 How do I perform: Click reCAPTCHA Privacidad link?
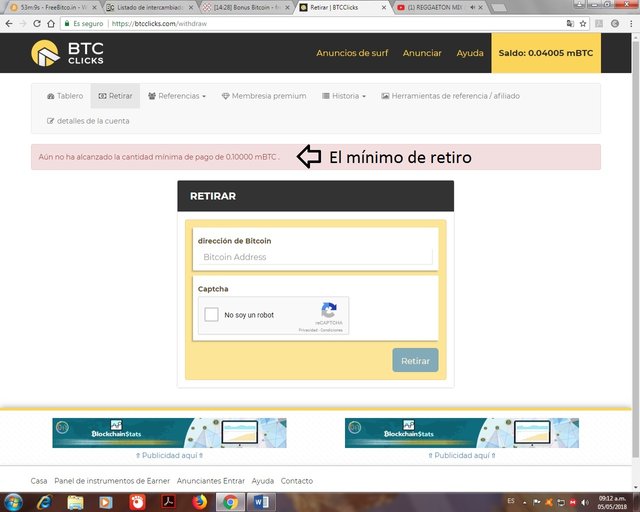308,330
